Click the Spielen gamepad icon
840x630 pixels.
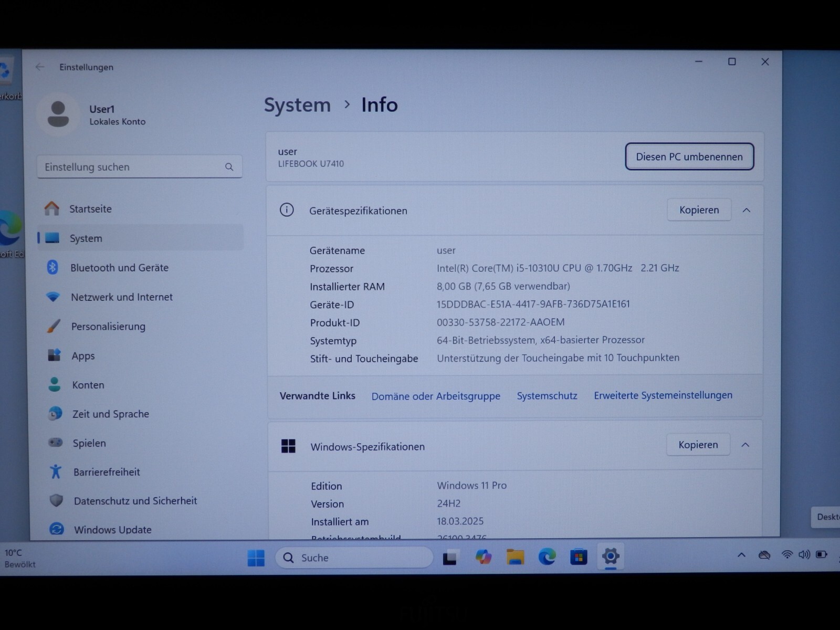(56, 443)
